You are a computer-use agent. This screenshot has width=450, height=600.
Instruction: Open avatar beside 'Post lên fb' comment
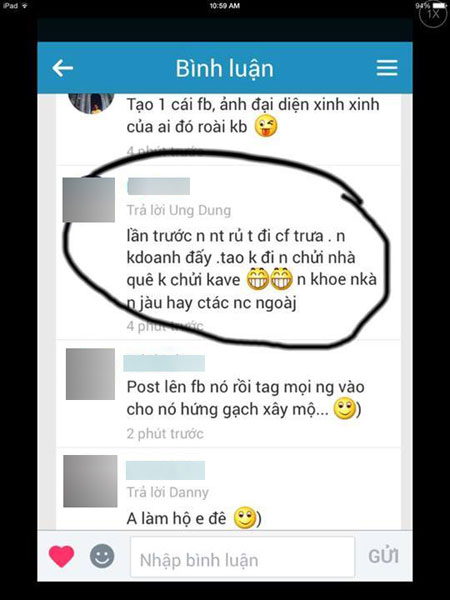pyautogui.click(x=90, y=374)
